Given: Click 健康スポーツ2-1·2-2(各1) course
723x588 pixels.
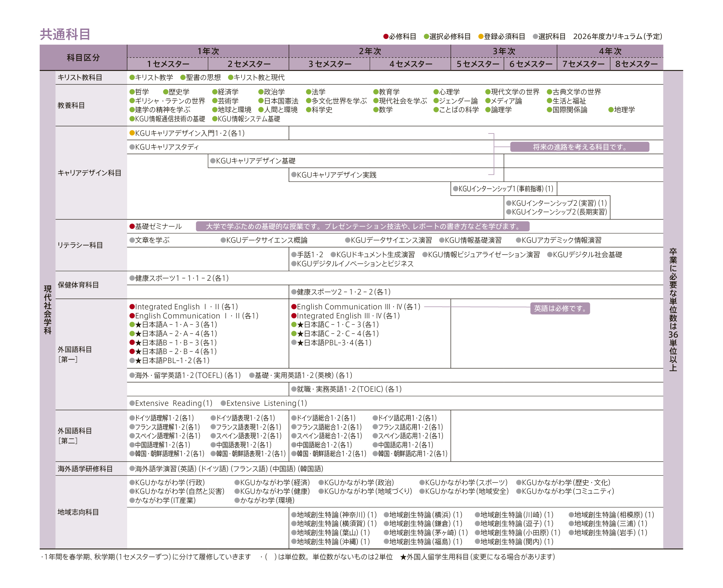Looking at the screenshot, I should [341, 291].
